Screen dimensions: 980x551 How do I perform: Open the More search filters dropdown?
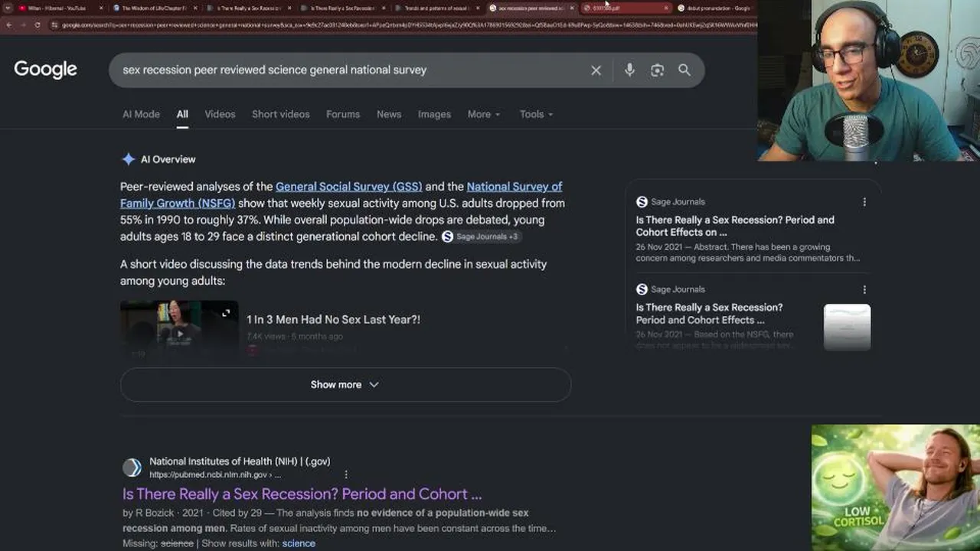(x=484, y=114)
